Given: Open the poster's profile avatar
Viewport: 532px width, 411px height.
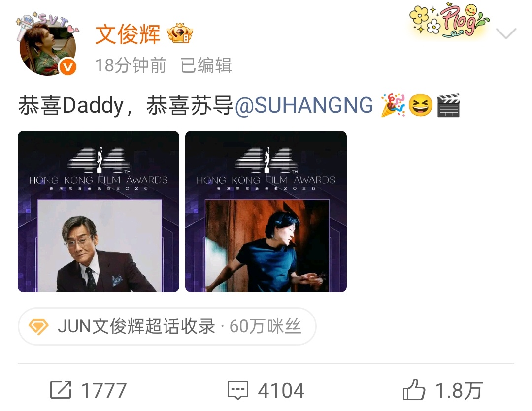Looking at the screenshot, I should [47, 45].
